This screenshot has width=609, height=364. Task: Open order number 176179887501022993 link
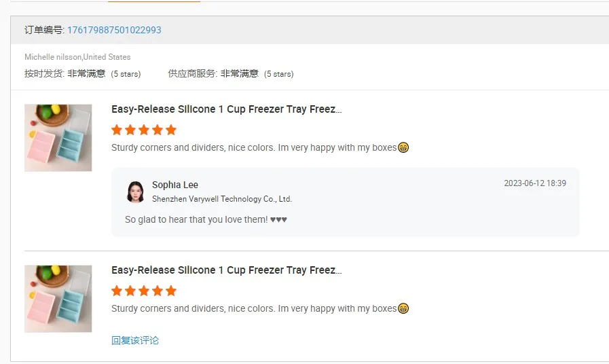pos(114,30)
